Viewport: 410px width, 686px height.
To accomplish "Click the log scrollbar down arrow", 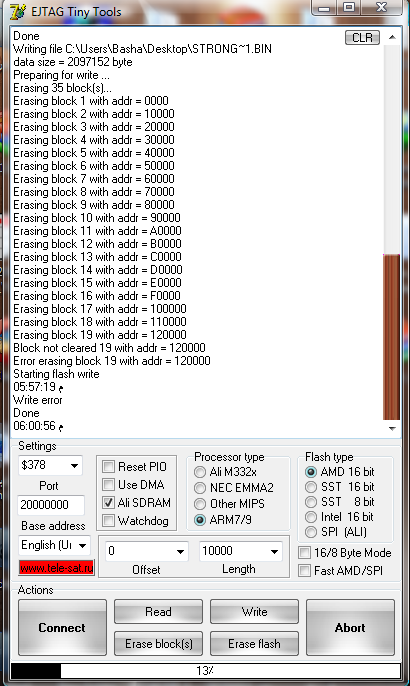I will 392,428.
